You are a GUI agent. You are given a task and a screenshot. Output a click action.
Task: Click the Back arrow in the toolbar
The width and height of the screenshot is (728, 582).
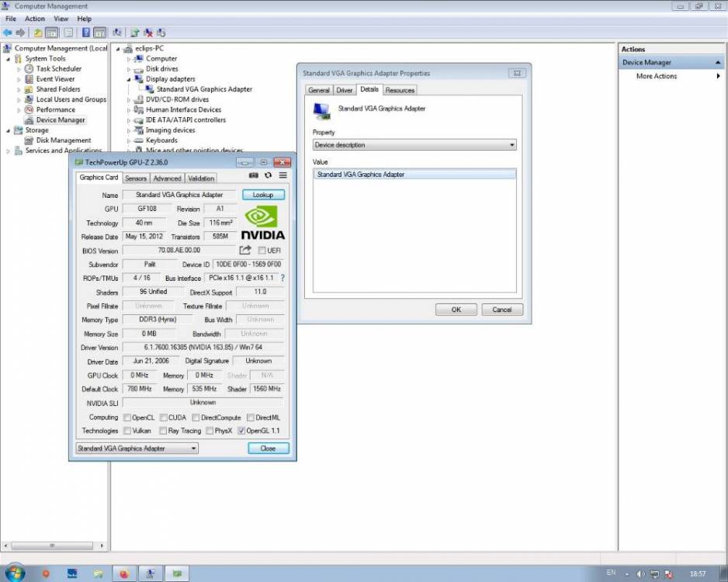click(8, 33)
